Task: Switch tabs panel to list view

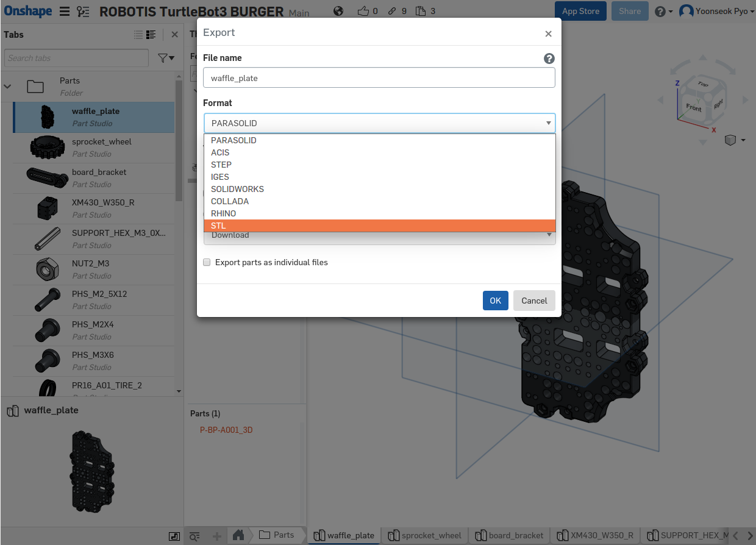Action: coord(138,35)
